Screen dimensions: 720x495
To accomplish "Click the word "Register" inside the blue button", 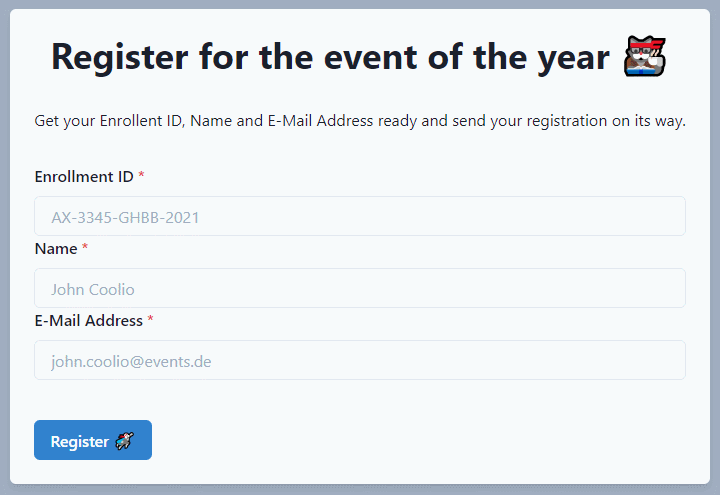I will pyautogui.click(x=79, y=442).
